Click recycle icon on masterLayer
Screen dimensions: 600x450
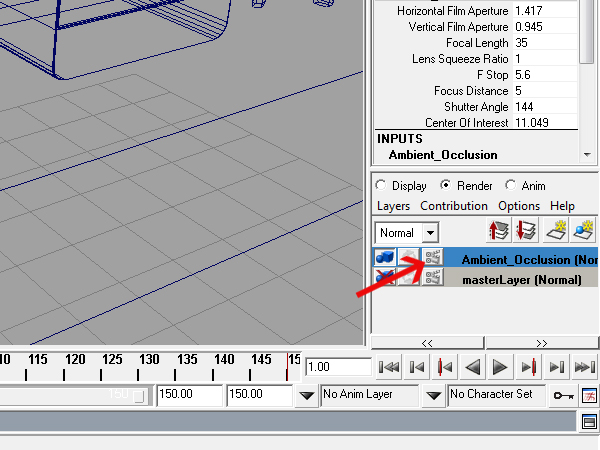(x=409, y=277)
